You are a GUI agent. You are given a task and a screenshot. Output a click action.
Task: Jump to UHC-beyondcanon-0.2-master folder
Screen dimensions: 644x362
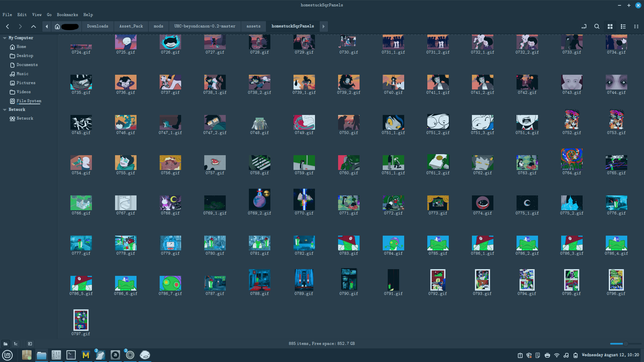pos(205,26)
